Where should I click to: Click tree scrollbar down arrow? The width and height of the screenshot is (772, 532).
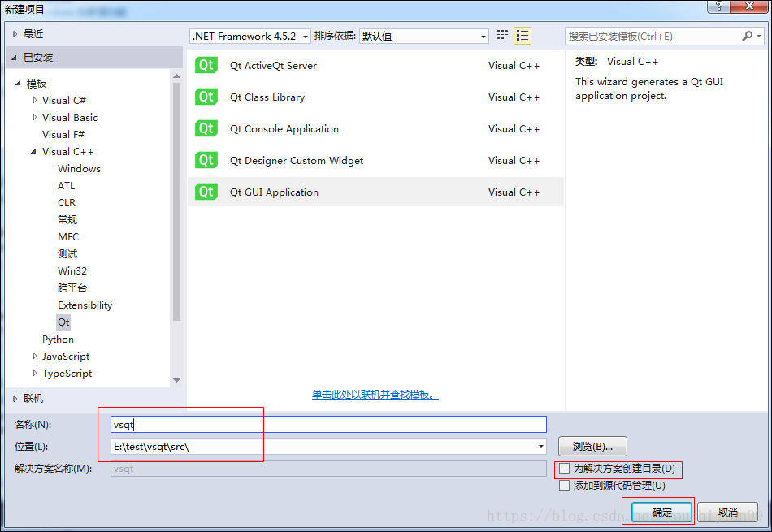(177, 380)
